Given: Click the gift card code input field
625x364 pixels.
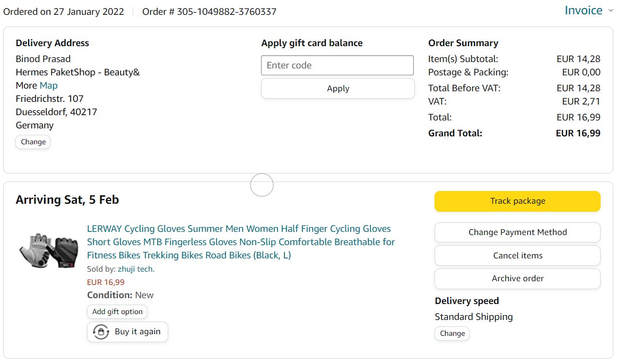Looking at the screenshot, I should (x=337, y=65).
